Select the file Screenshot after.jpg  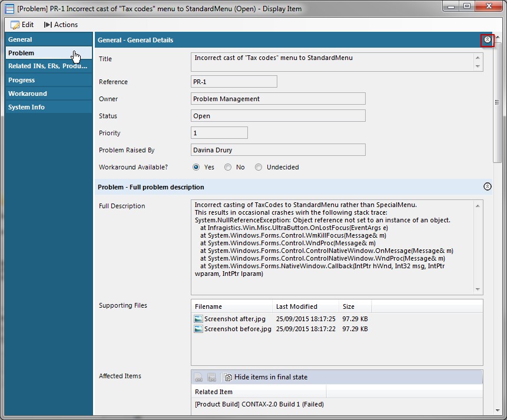click(x=235, y=319)
